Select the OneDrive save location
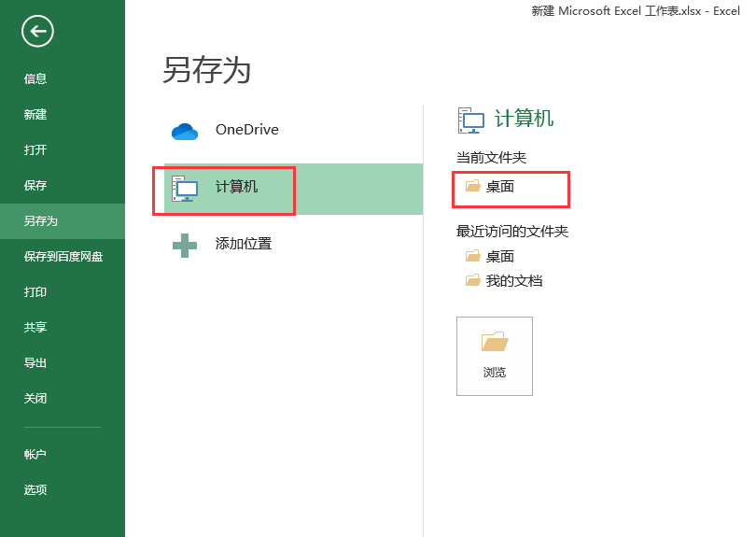Viewport: 756px width, 537px height. [294, 130]
